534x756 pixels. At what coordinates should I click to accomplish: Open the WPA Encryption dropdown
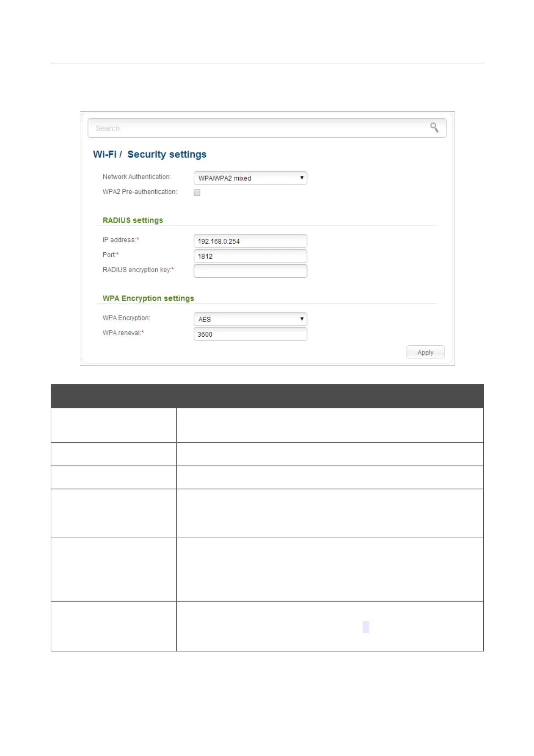pyautogui.click(x=250, y=319)
